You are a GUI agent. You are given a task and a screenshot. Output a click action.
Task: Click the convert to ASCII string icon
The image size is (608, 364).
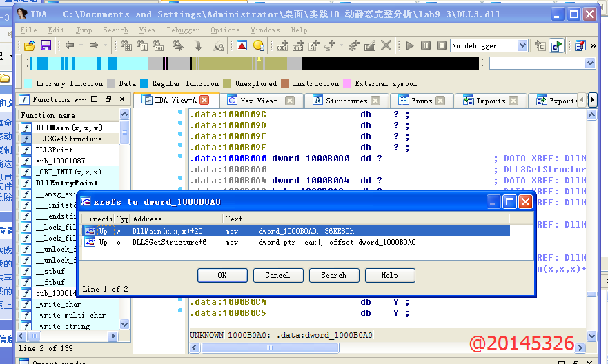tap(314, 45)
